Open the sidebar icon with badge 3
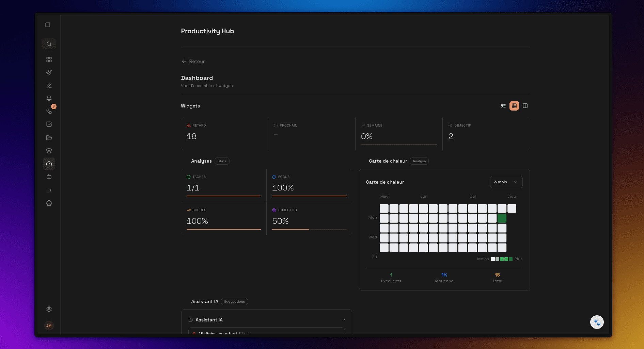Viewport: 644px width, 349px height. click(x=49, y=111)
